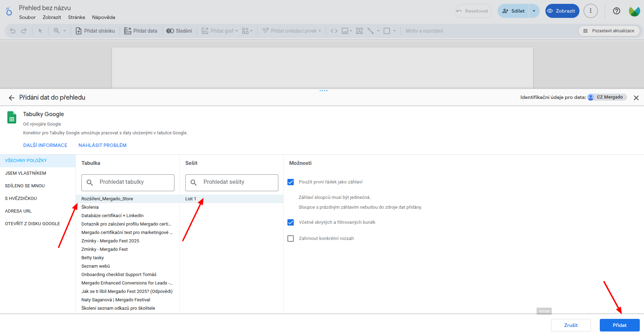This screenshot has height=335, width=644.
Task: Open zoom level dropdown arrow
Action: point(65,31)
